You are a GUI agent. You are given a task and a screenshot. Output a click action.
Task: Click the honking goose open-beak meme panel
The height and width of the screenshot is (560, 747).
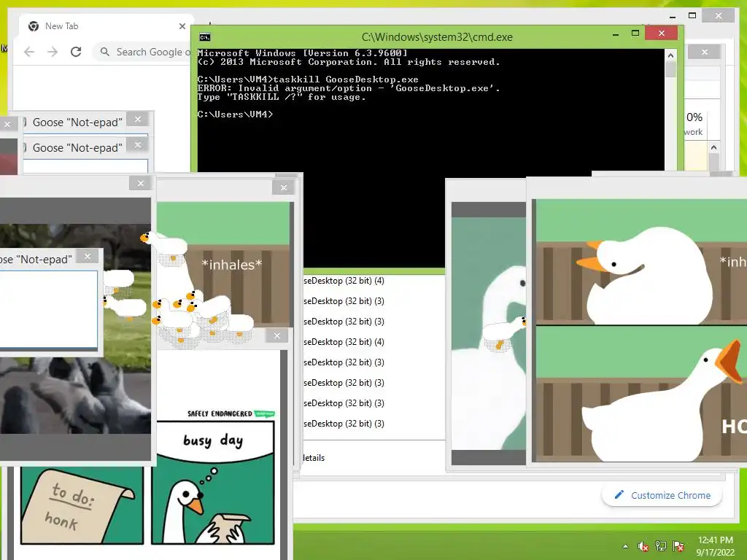click(x=641, y=394)
